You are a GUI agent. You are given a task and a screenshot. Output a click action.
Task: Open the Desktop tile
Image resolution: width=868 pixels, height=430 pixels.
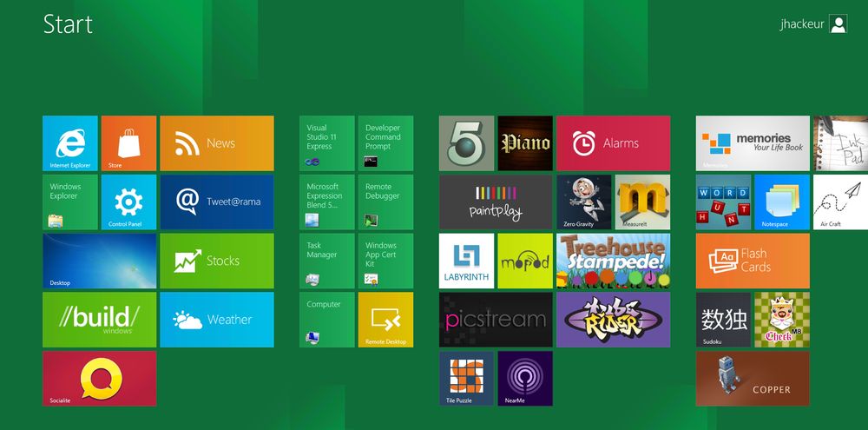click(100, 261)
